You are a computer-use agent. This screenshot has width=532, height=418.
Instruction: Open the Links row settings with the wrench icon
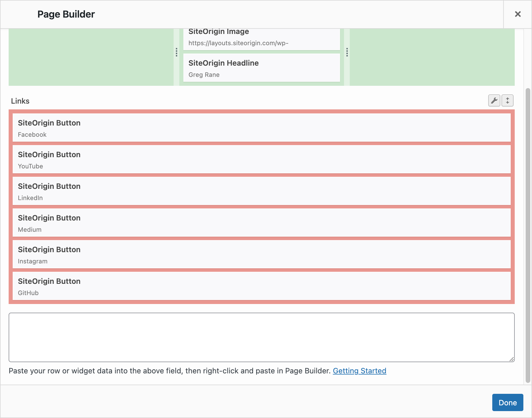coord(494,100)
